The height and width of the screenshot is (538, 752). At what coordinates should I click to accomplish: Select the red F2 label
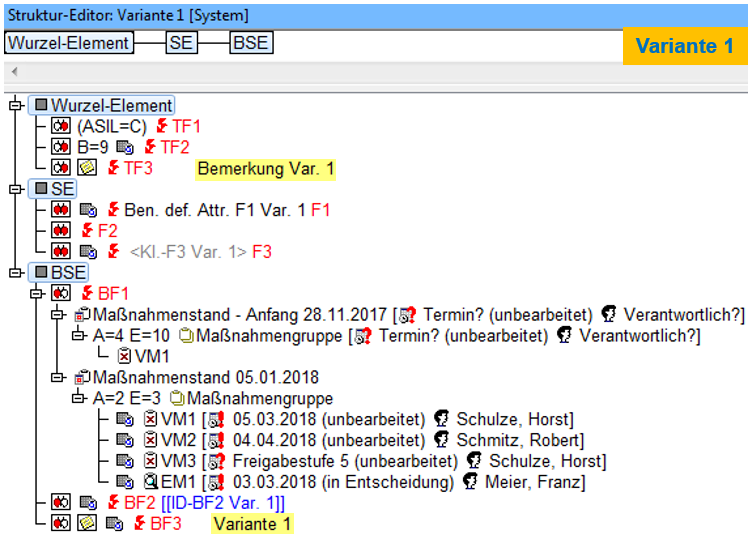tap(107, 231)
